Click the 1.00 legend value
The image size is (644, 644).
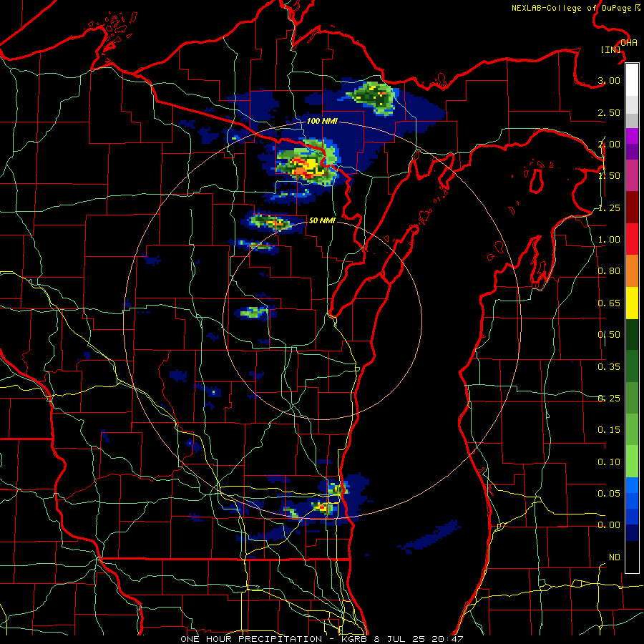pyautogui.click(x=609, y=240)
